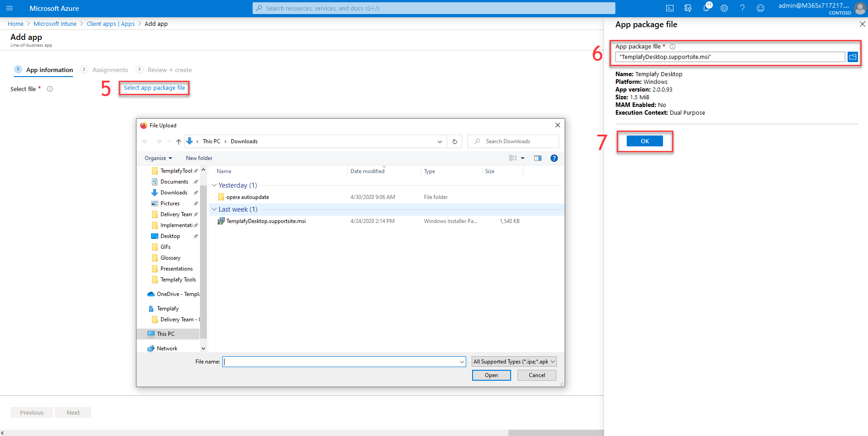868x436 pixels.
Task: Click the Search Downloads field
Action: [513, 141]
